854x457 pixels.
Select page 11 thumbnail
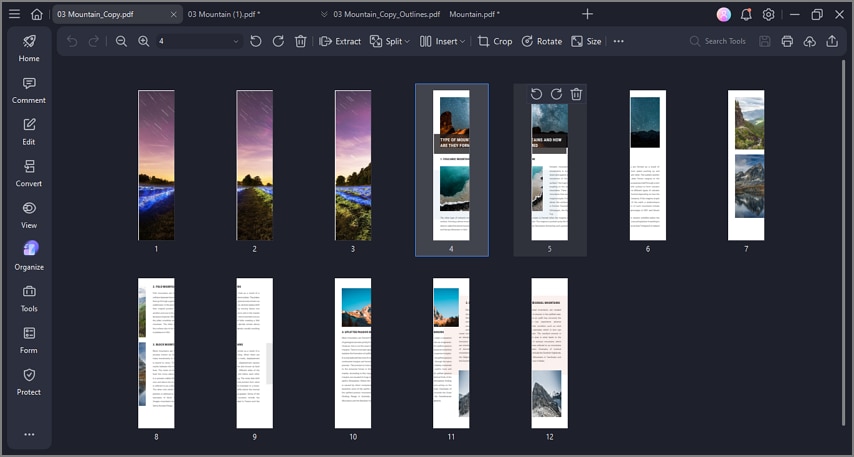451,353
